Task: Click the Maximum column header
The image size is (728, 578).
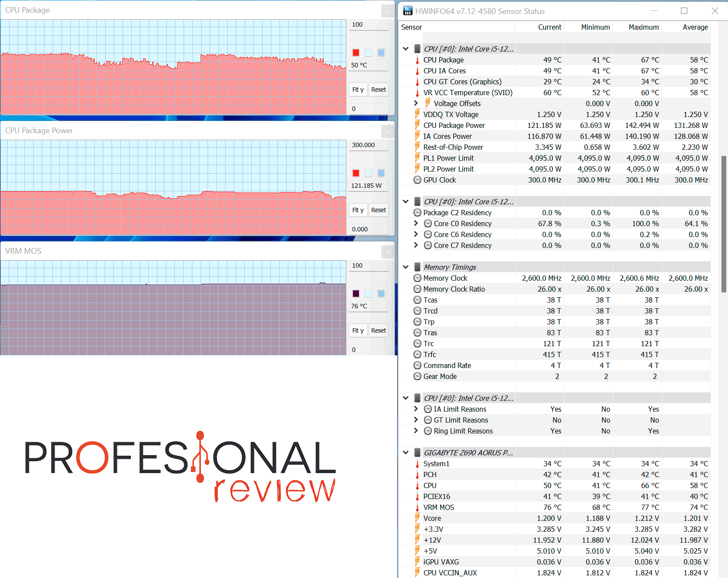Action: click(x=637, y=27)
